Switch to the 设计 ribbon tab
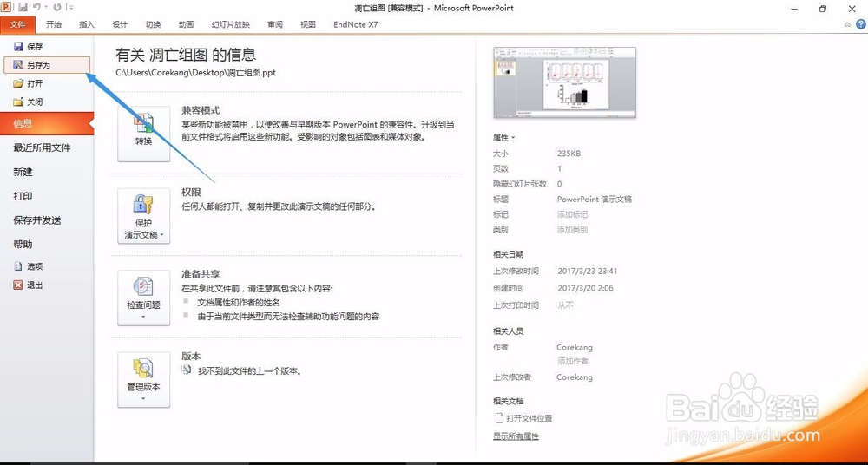The image size is (868, 465). pos(120,24)
